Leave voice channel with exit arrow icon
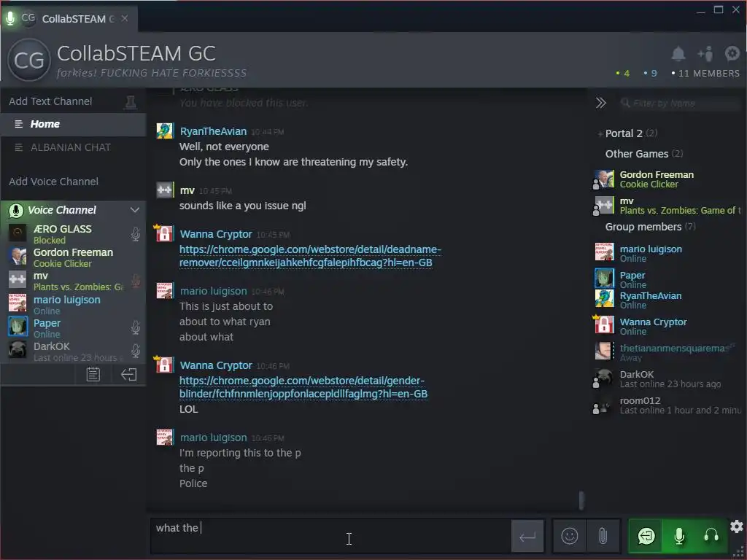The width and height of the screenshot is (747, 560). click(128, 375)
